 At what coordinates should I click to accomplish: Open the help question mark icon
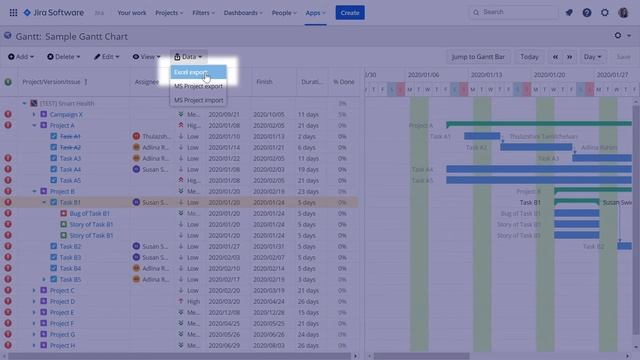587,13
